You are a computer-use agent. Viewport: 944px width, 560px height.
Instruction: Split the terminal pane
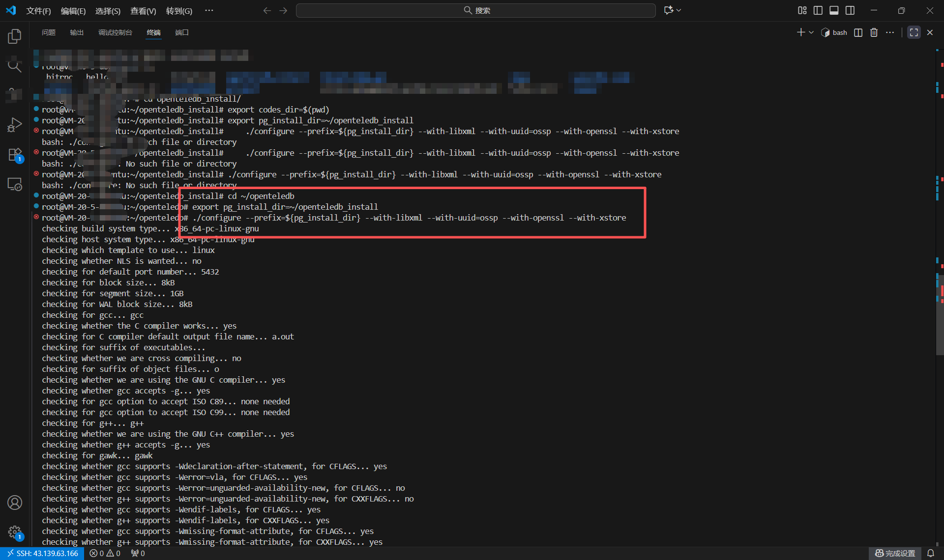click(x=858, y=32)
